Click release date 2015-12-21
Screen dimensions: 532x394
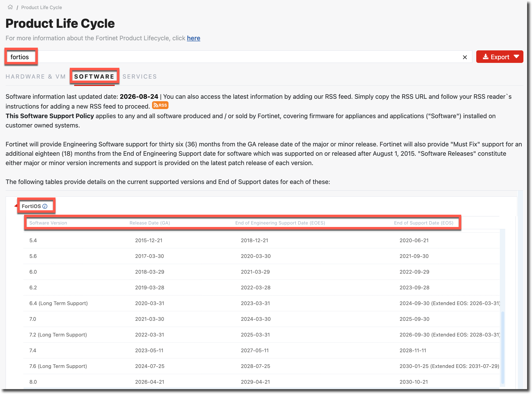pos(149,240)
